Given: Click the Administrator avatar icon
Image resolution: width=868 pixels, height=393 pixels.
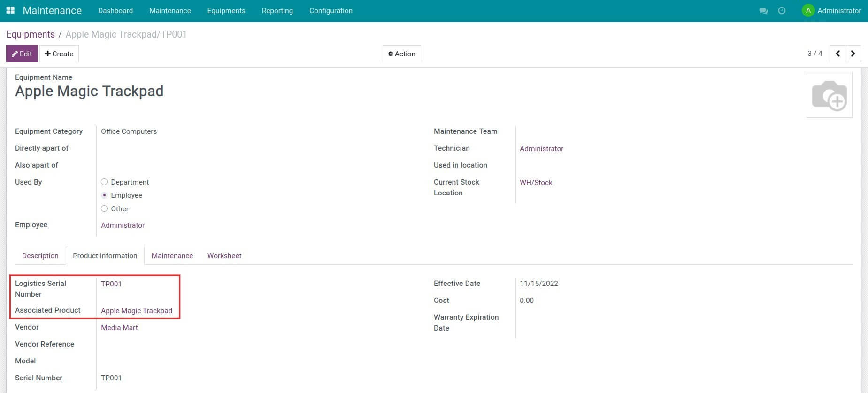Looking at the screenshot, I should click(808, 11).
